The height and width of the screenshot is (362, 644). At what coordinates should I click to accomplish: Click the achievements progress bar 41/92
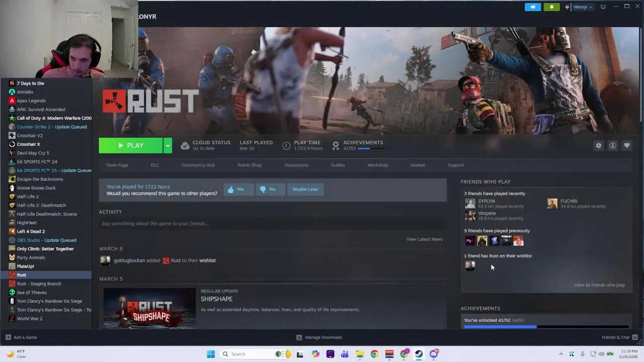546,327
